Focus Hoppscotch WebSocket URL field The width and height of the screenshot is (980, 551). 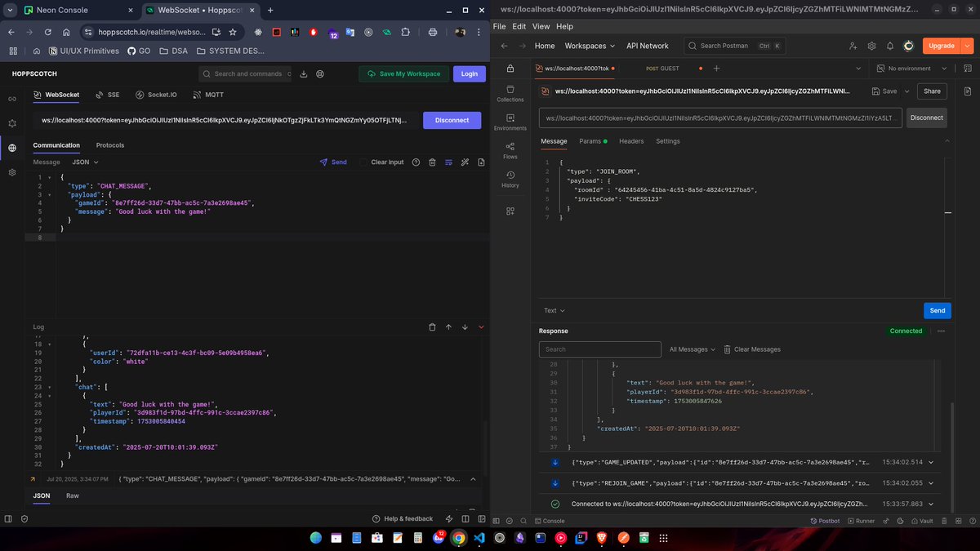click(225, 120)
